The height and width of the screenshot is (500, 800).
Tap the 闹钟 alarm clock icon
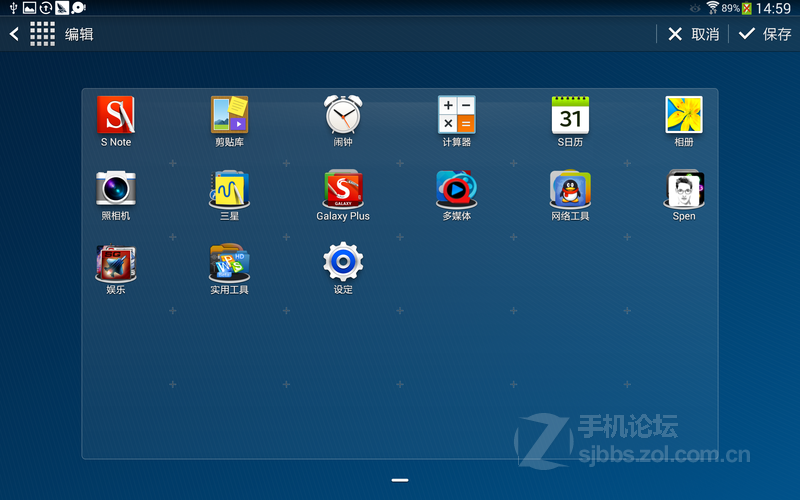(x=343, y=115)
